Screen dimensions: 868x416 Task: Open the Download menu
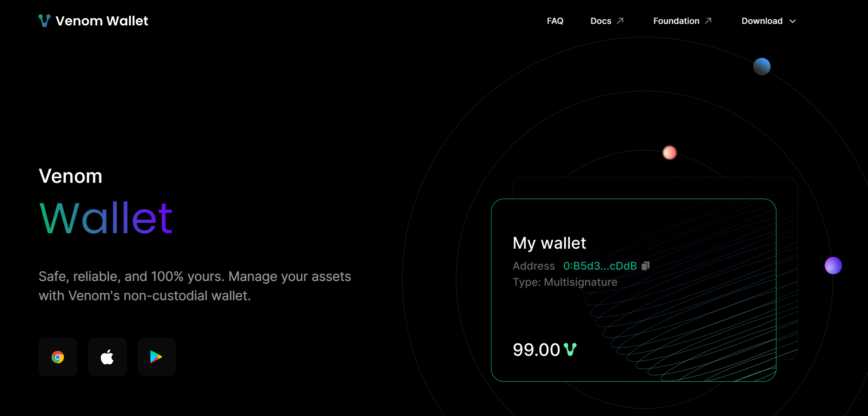click(762, 21)
